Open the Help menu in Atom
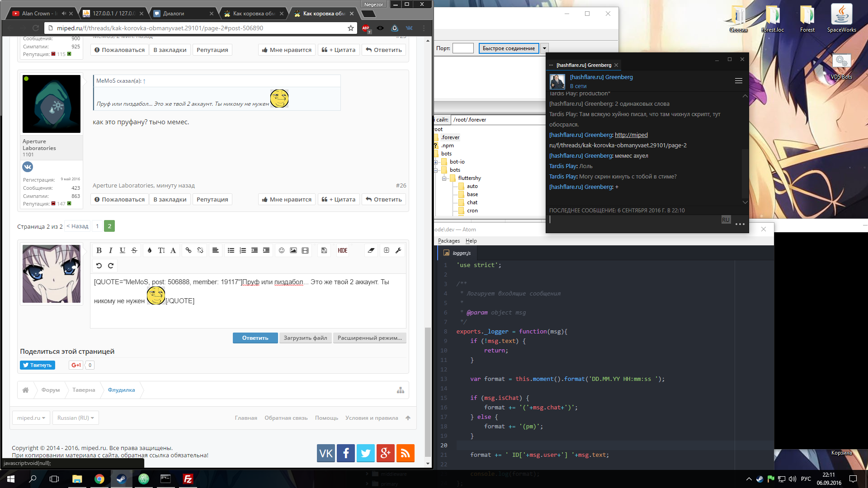The image size is (868, 488). (x=471, y=241)
